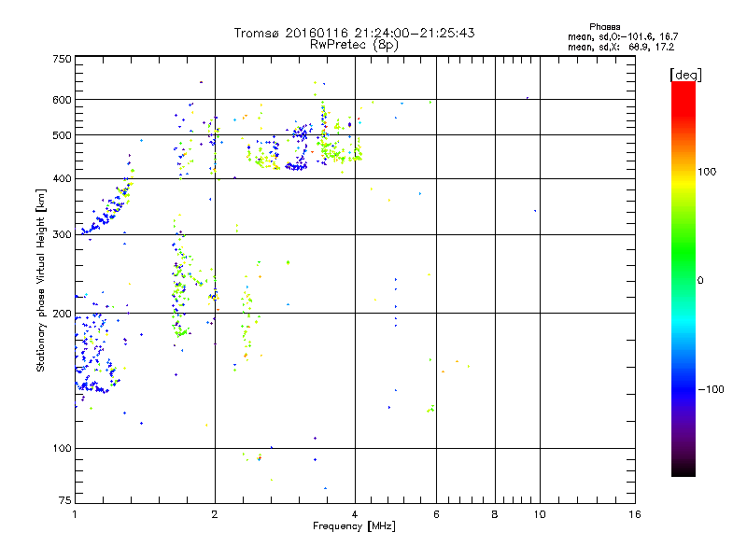Click the x-axis label '6'
Image resolution: width=747 pixels, height=560 pixels.
436,514
